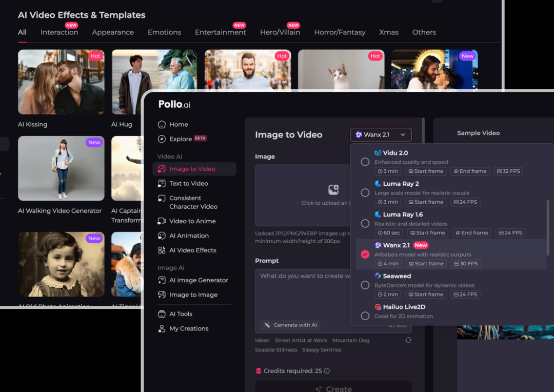
Task: Switch to the Hero/Villain tab
Action: pyautogui.click(x=280, y=32)
